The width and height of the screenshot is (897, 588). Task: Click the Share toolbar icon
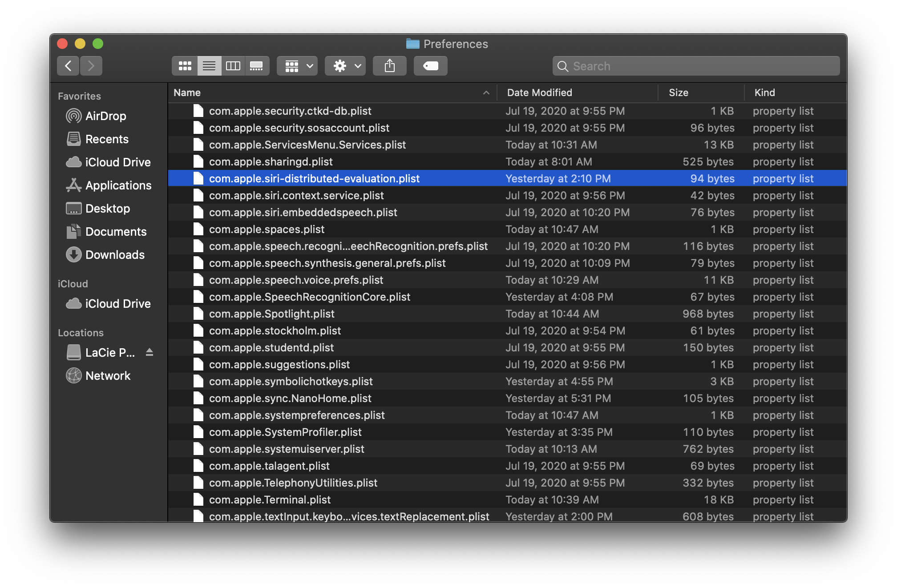389,66
